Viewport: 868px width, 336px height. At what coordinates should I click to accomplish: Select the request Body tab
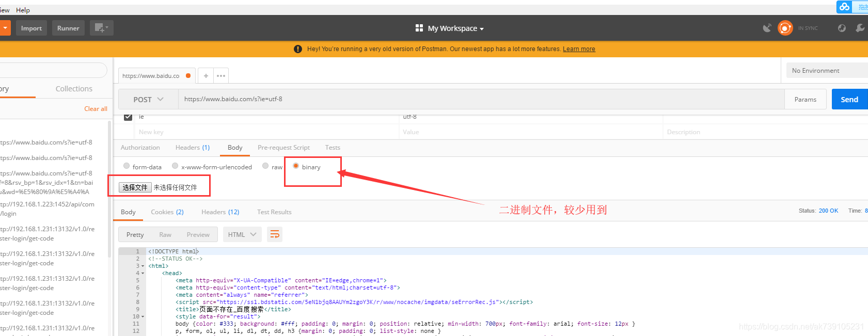coord(235,148)
